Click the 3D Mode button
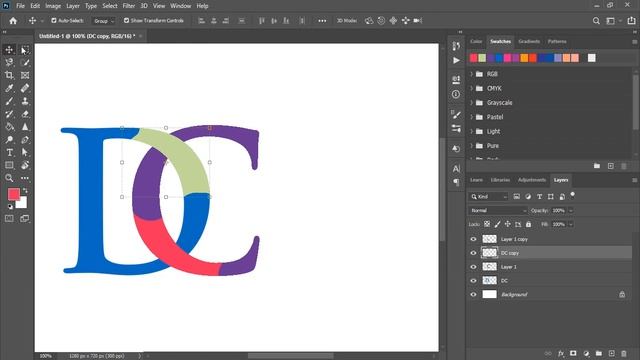Viewport: 640px width, 360px height. click(x=347, y=20)
